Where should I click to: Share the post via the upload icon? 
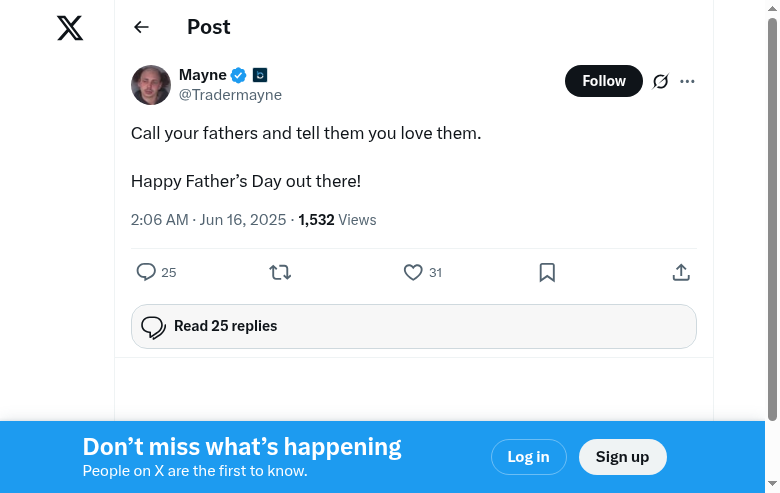point(681,272)
